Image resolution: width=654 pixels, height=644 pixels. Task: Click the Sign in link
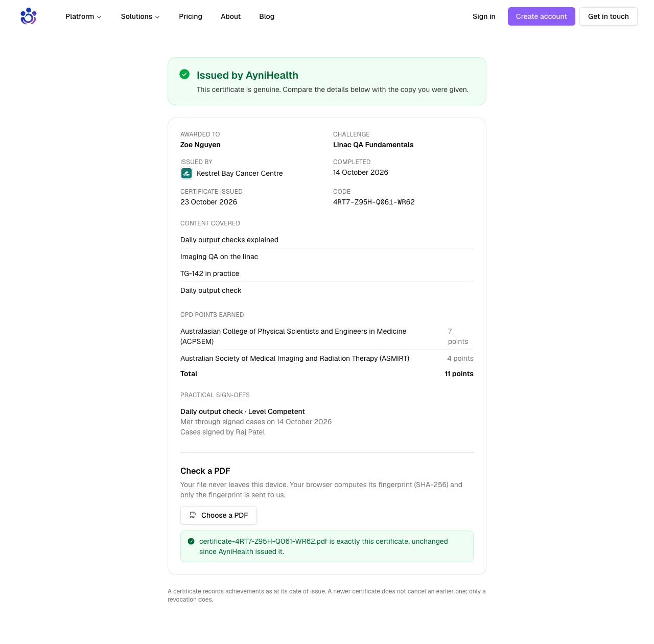[484, 16]
